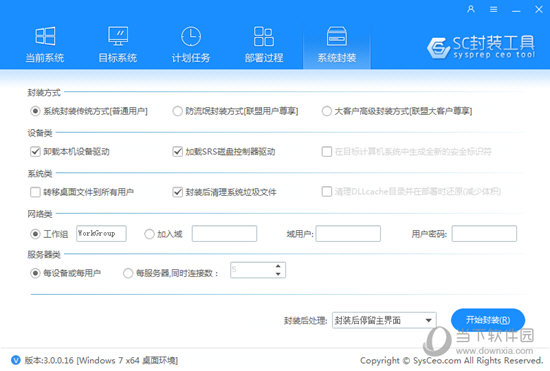Open the 计划任务 clock icon
Image resolution: width=550 pixels, height=371 pixels.
(x=191, y=36)
